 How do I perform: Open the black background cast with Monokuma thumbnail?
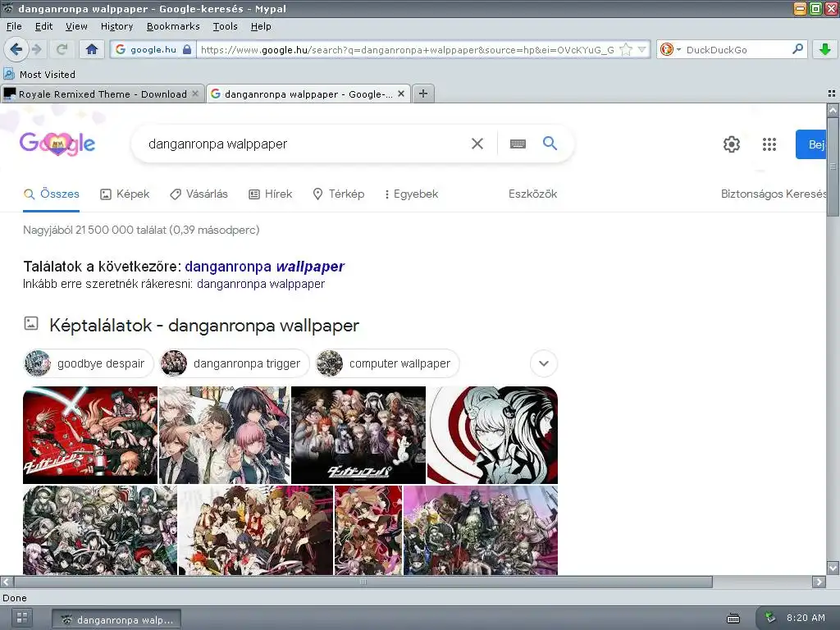click(x=358, y=435)
